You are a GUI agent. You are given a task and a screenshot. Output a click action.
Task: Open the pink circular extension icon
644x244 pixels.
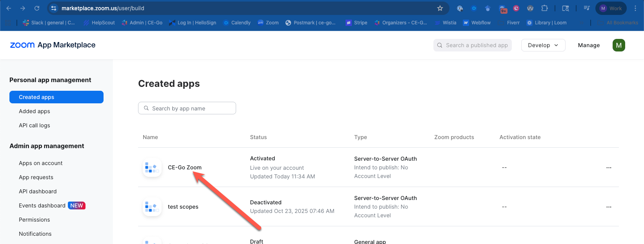click(516, 8)
